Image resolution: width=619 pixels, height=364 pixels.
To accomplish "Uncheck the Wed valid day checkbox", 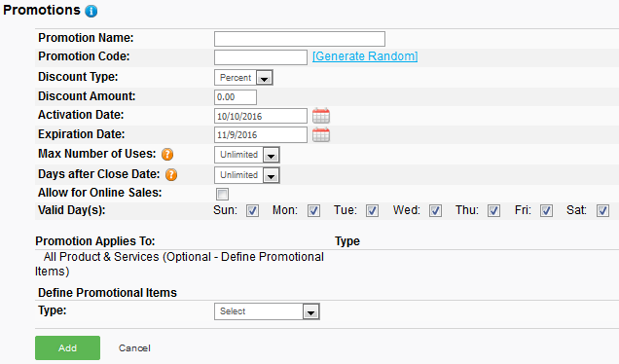I will tap(435, 211).
